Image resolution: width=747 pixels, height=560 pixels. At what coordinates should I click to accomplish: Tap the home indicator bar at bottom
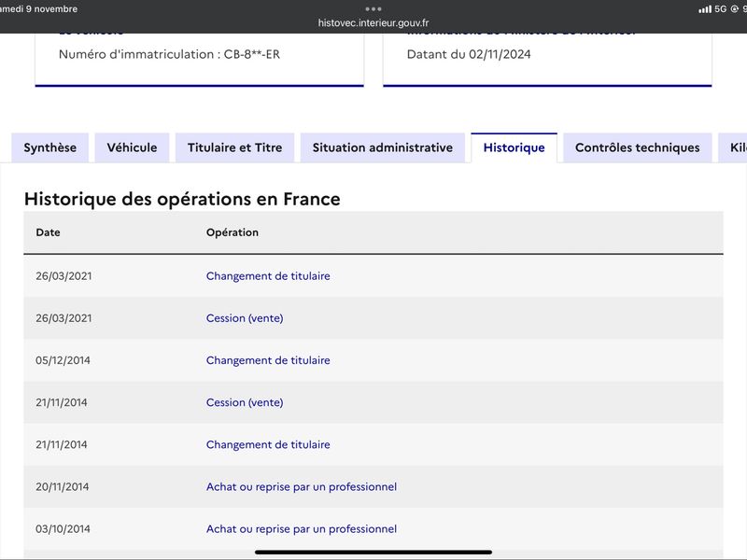373,553
